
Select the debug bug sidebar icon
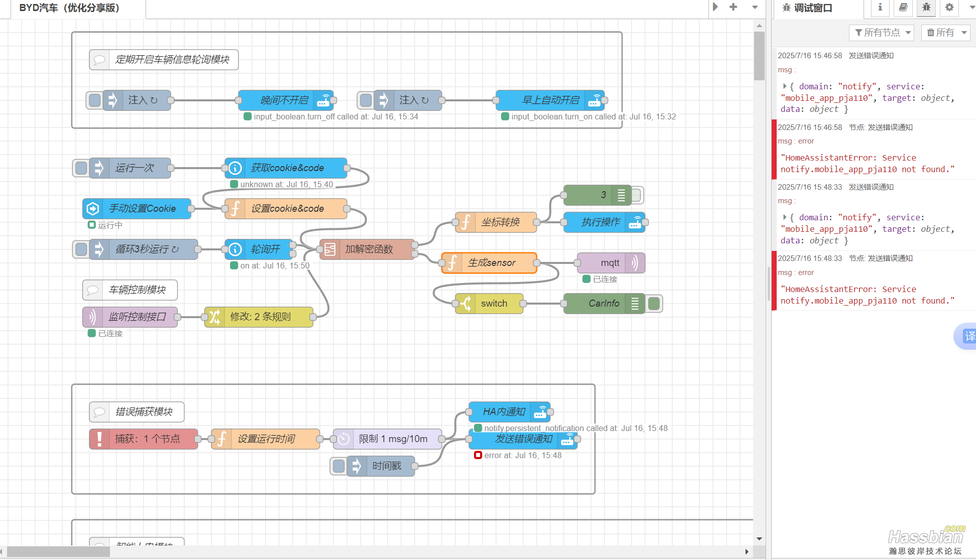click(x=926, y=8)
